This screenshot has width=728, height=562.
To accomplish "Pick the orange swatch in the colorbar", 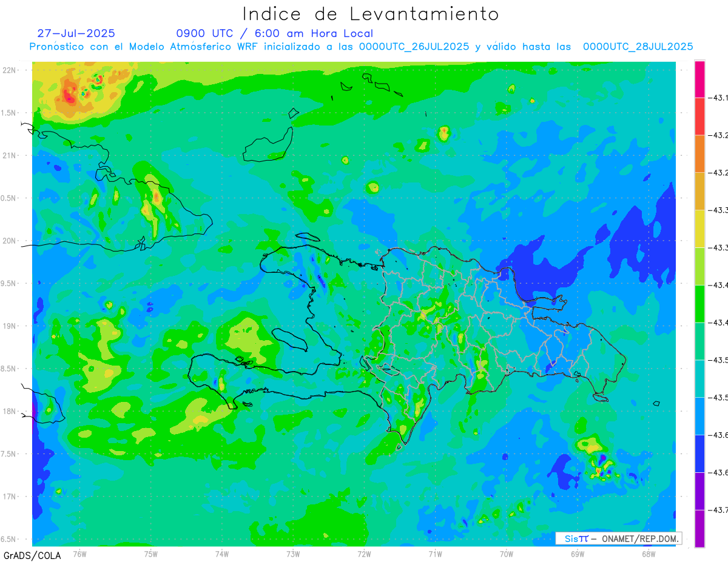I will [699, 153].
